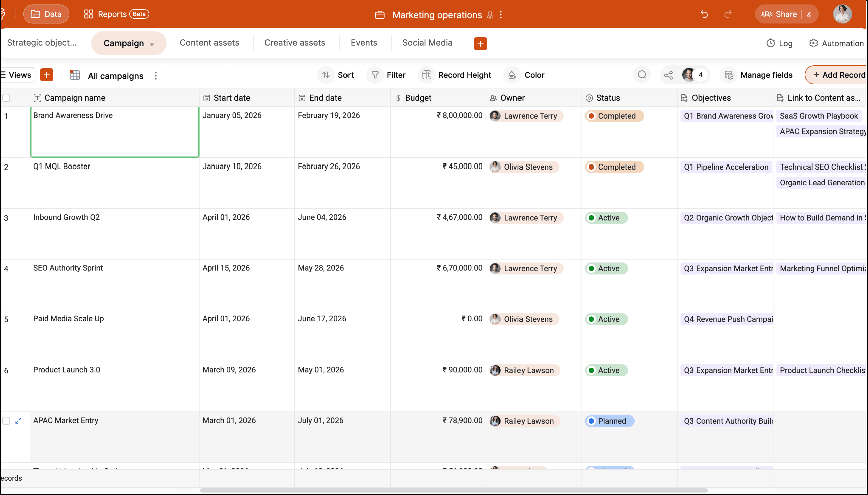Viewport: 868px width, 495px height.
Task: Open the Views panel toggle
Action: click(x=17, y=75)
